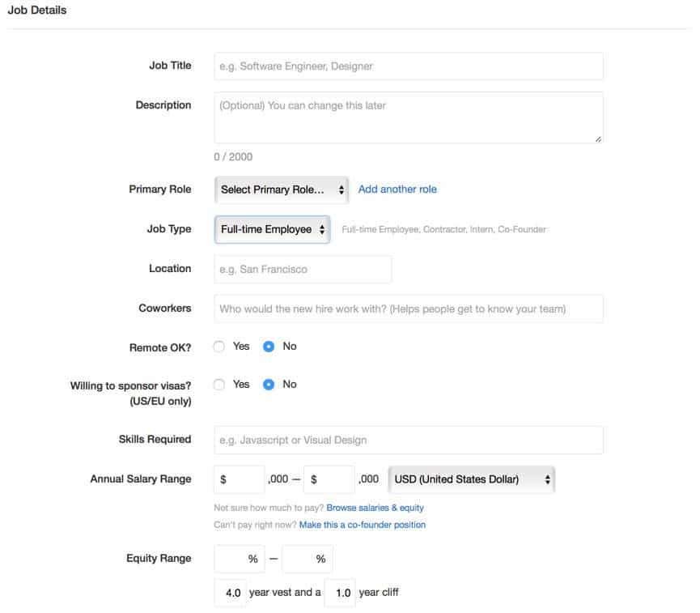Click the maximum salary input
Screen dimensions: 700x613
click(329, 479)
